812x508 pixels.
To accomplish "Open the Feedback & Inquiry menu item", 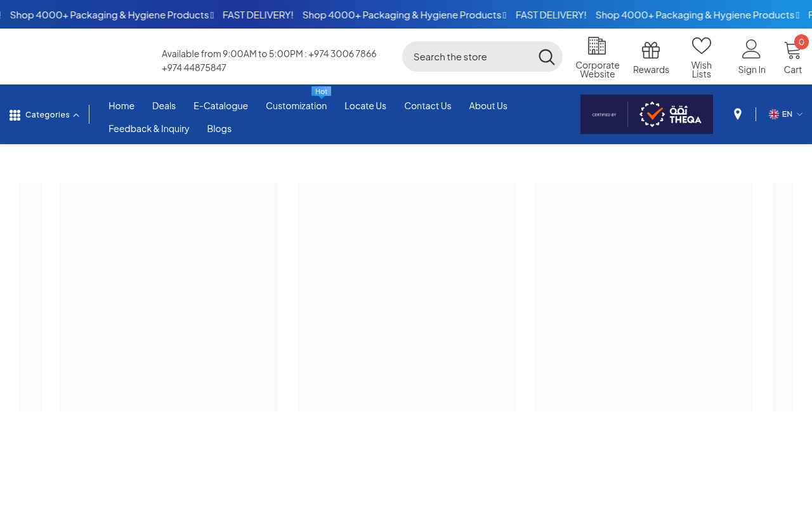I will pyautogui.click(x=149, y=128).
